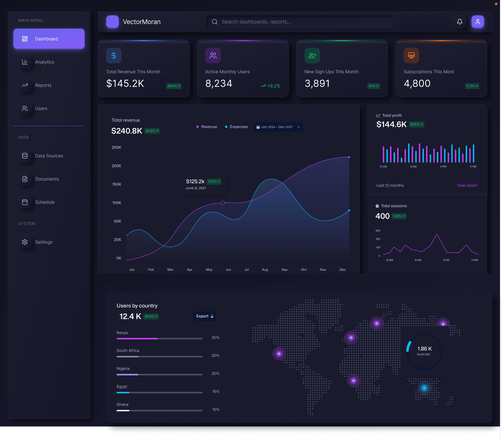
Task: Click the dollar sign revenue icon
Action: [113, 55]
